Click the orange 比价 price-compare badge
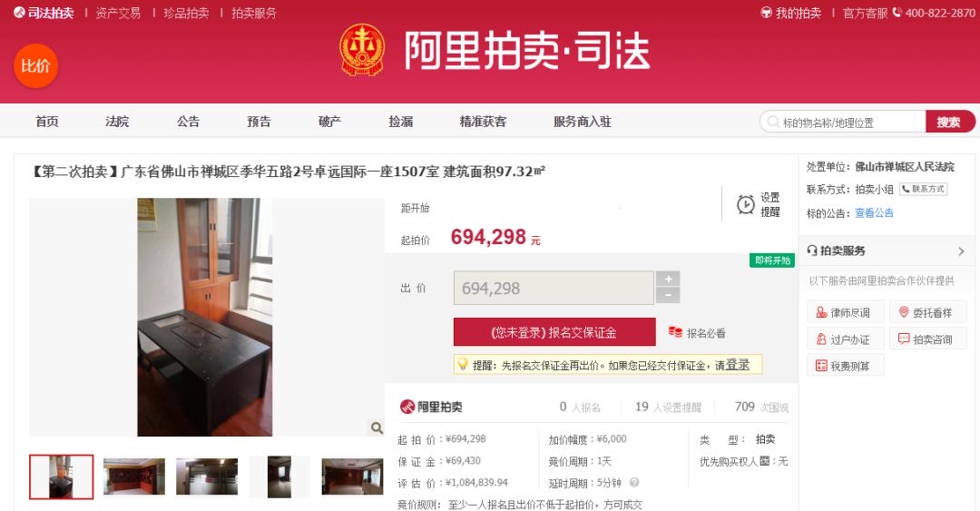The height and width of the screenshot is (511, 980). click(35, 65)
